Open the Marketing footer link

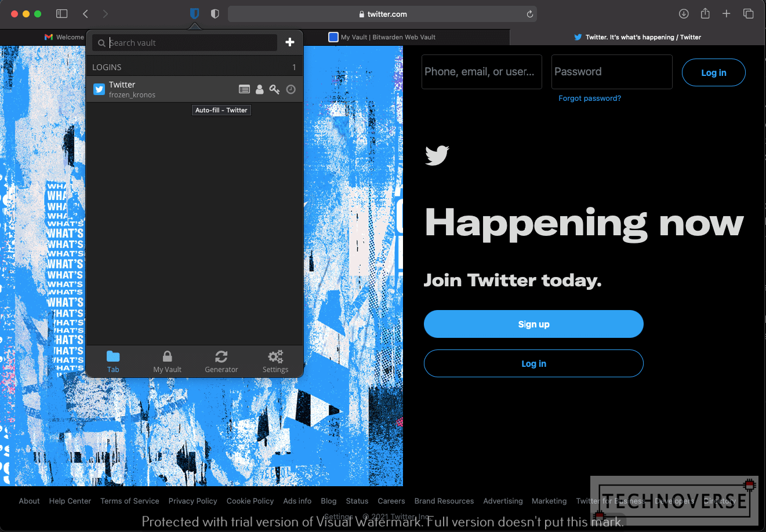click(x=549, y=501)
